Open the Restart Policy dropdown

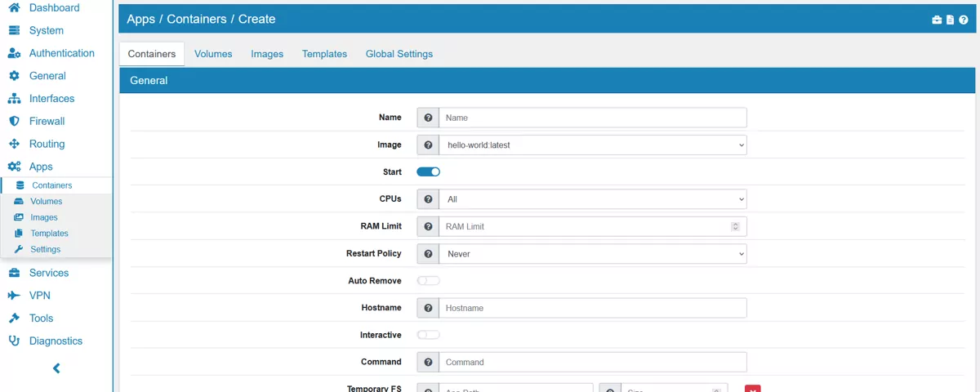pyautogui.click(x=593, y=254)
